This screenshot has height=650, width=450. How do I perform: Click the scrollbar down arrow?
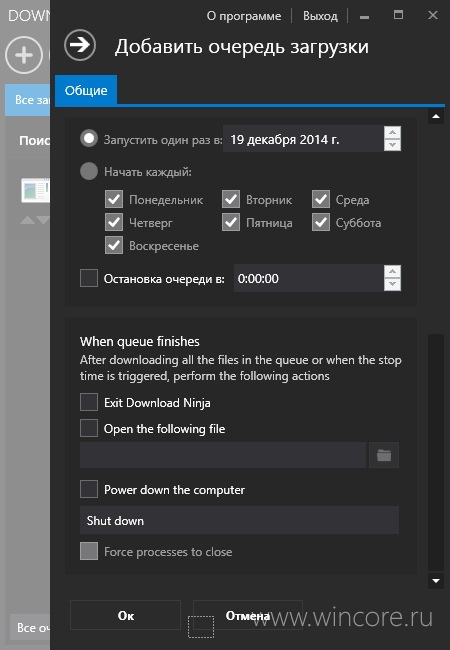coord(436,581)
